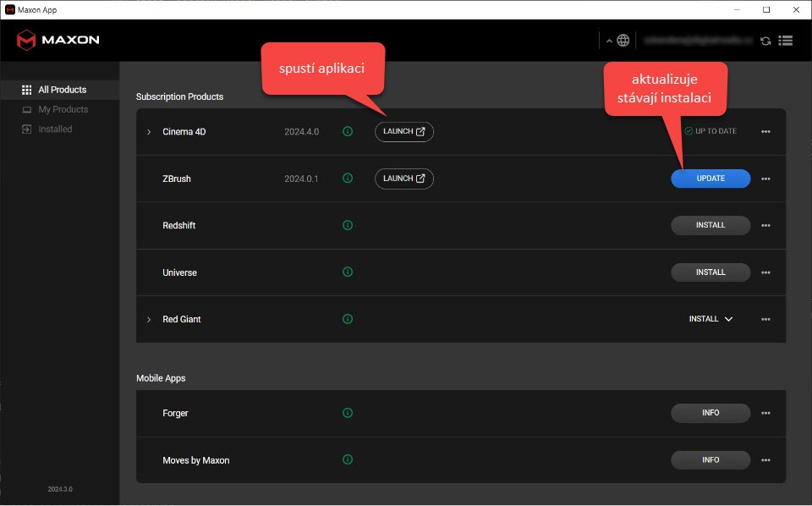Click the info icon for Forger
The height and width of the screenshot is (506, 812).
(x=347, y=413)
